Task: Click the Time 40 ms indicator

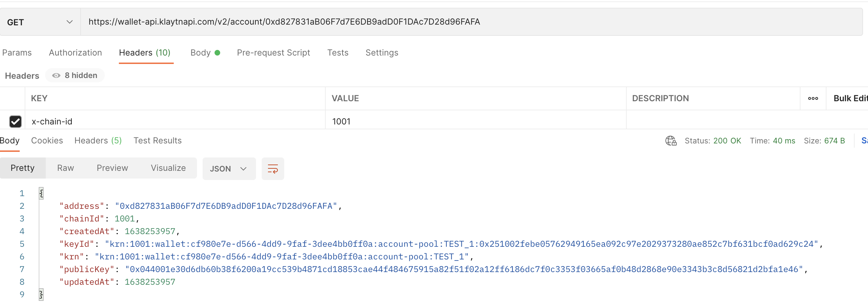Action: (x=772, y=141)
